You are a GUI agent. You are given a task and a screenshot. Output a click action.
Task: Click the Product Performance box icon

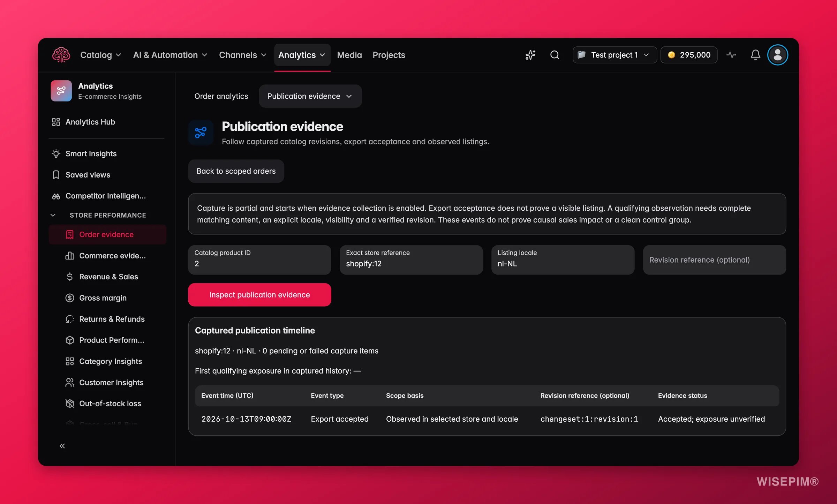tap(70, 340)
